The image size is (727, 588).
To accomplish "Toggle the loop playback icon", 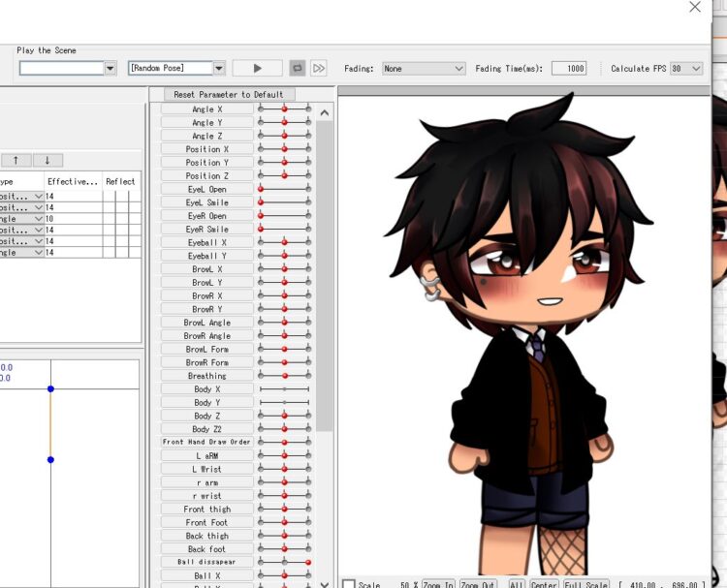I will [x=298, y=69].
